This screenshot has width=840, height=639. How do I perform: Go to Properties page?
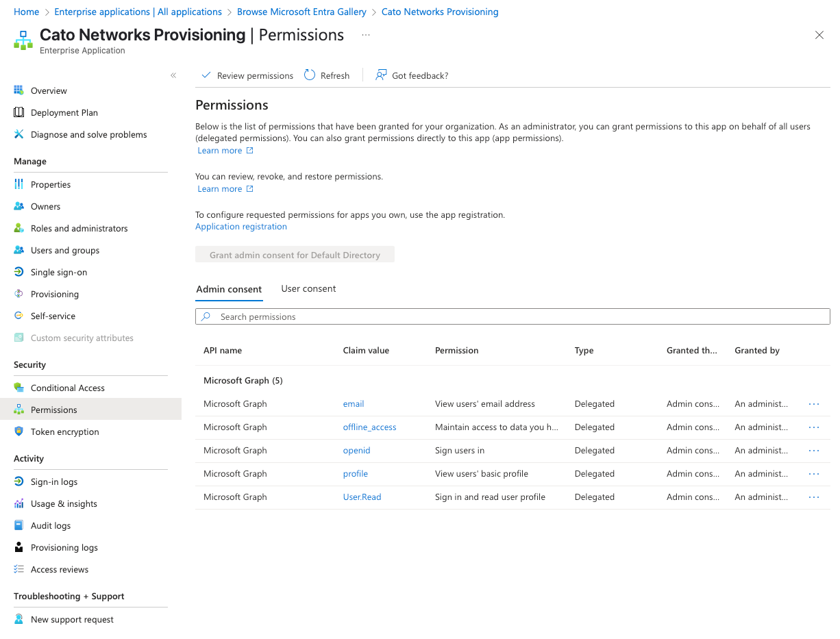click(x=51, y=184)
